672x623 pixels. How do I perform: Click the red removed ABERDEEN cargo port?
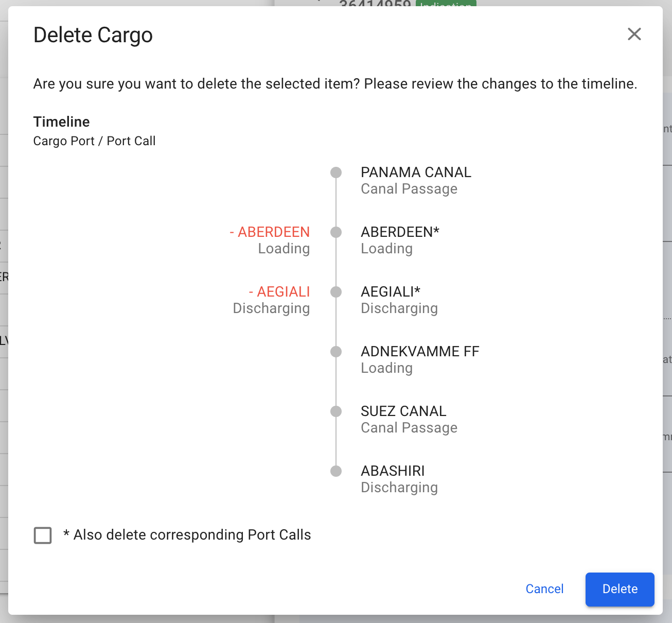pos(270,232)
